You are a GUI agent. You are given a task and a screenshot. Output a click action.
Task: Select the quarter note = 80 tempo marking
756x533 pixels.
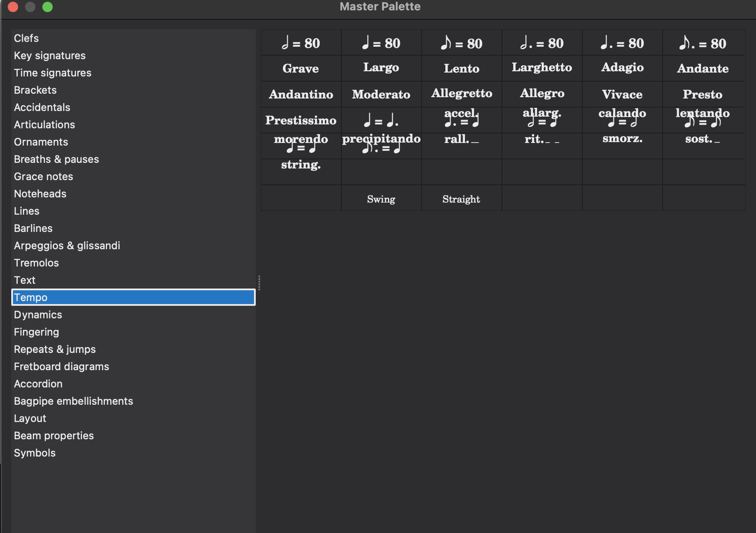coord(381,42)
